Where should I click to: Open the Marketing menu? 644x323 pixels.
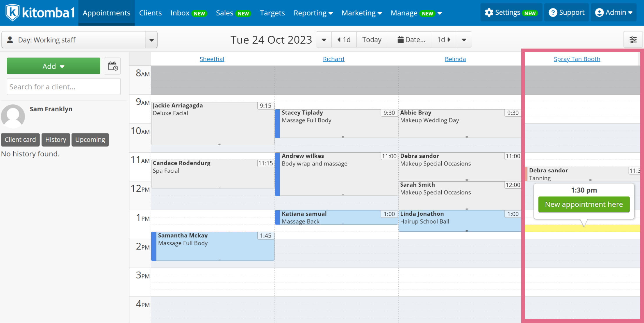362,13
